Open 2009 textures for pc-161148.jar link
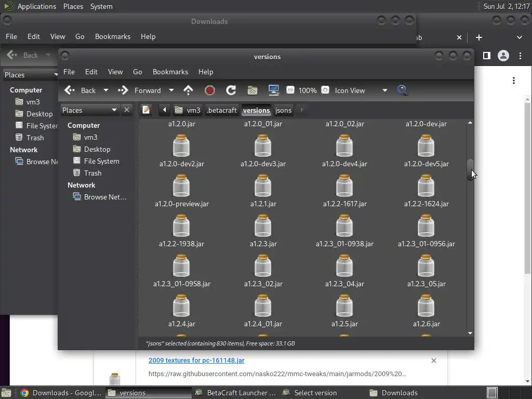 [x=196, y=361]
